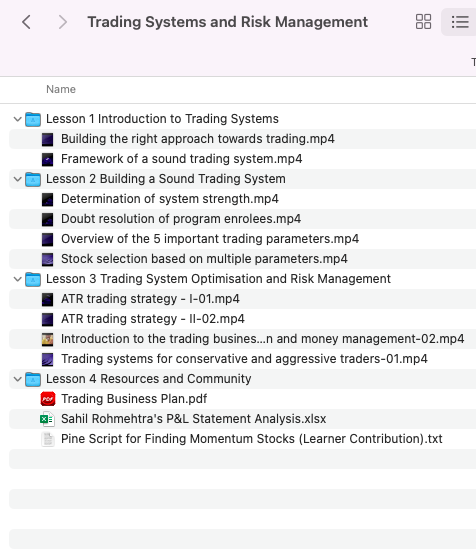Image resolution: width=476 pixels, height=553 pixels.
Task: Sort by the Name column header
Action: 61,89
